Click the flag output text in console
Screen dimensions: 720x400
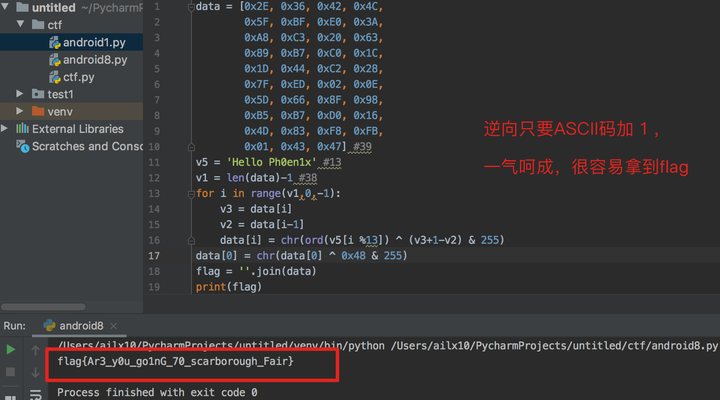pos(175,361)
